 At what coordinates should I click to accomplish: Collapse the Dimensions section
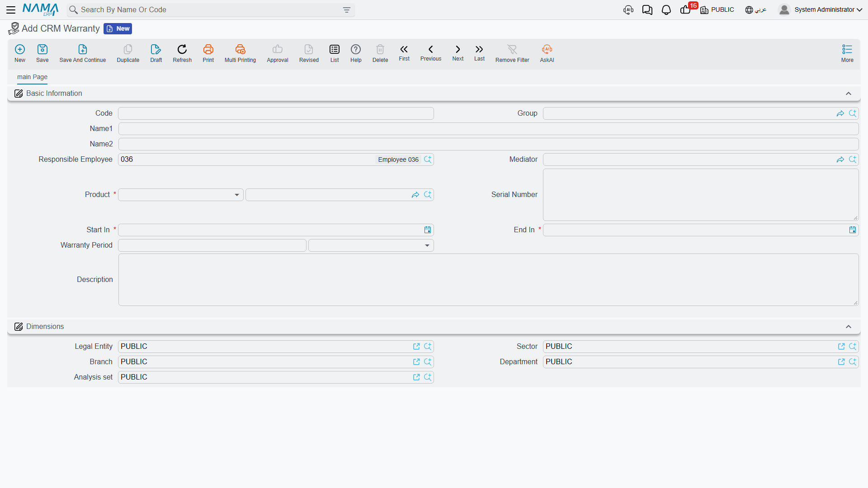point(849,327)
